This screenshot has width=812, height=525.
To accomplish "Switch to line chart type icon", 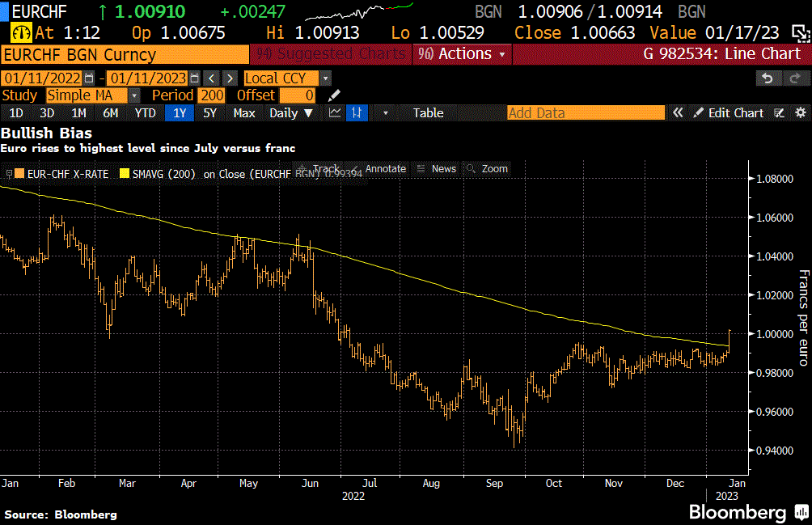I will [x=335, y=113].
